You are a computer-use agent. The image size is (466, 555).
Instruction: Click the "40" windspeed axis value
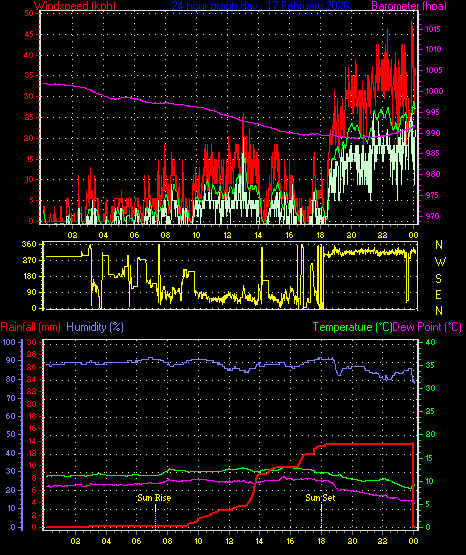(29, 55)
